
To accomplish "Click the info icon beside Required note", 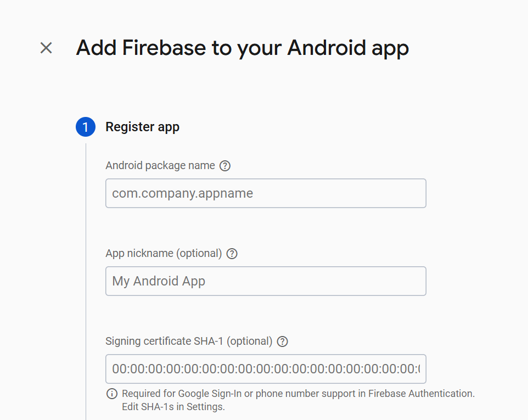I will pyautogui.click(x=112, y=394).
